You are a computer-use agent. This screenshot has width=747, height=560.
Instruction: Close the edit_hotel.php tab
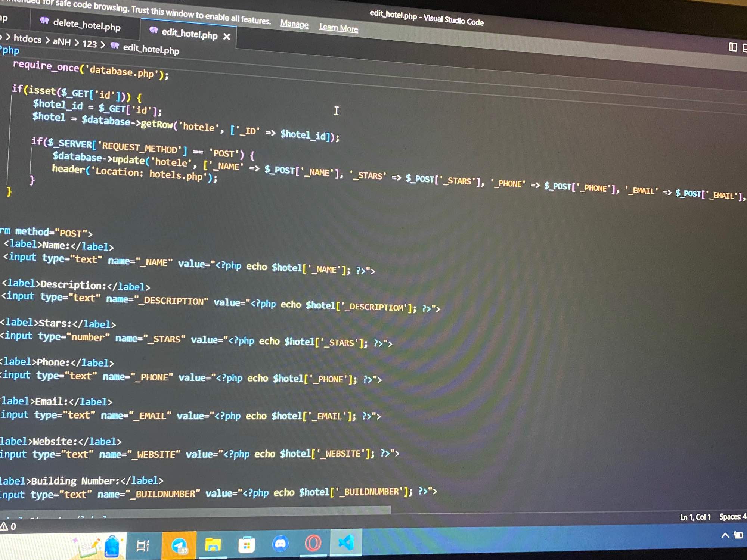(x=227, y=37)
